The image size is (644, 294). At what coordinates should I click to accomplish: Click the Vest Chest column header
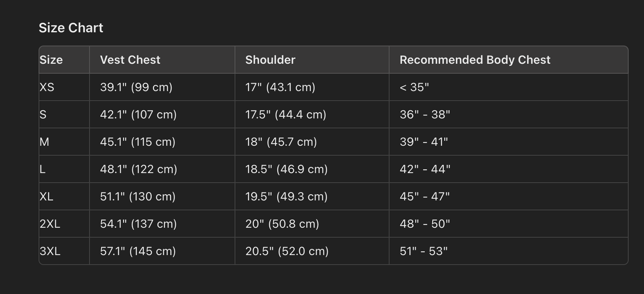click(130, 60)
